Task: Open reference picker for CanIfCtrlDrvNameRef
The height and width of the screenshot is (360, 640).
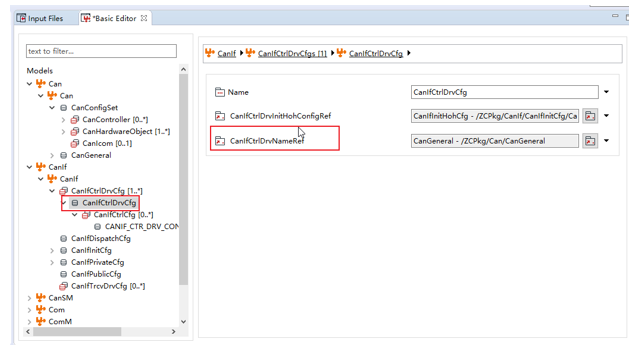Action: click(x=590, y=141)
